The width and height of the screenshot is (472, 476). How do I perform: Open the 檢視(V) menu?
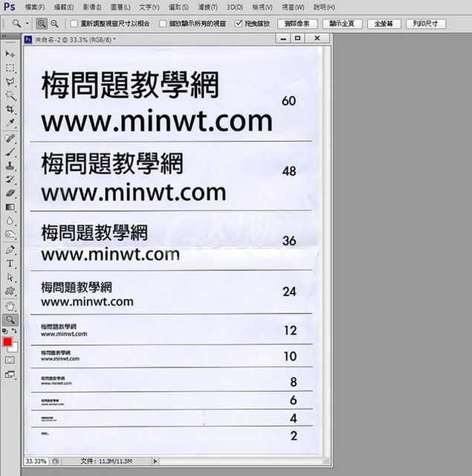[x=262, y=7]
